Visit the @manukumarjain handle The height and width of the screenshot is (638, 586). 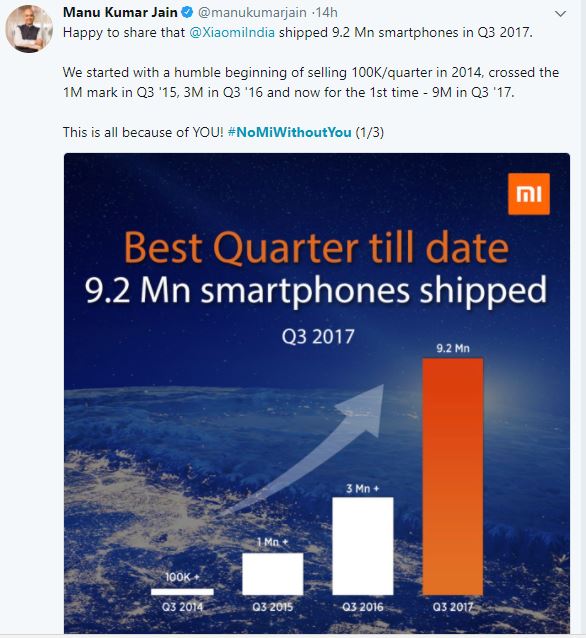(x=252, y=13)
